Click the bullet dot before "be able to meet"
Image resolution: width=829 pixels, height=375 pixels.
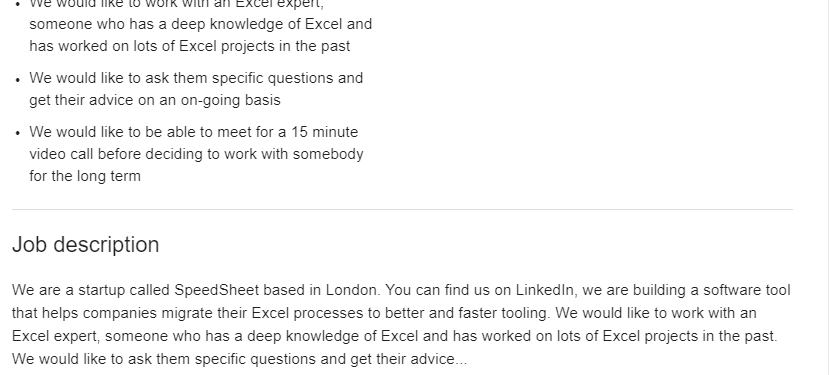(x=18, y=134)
